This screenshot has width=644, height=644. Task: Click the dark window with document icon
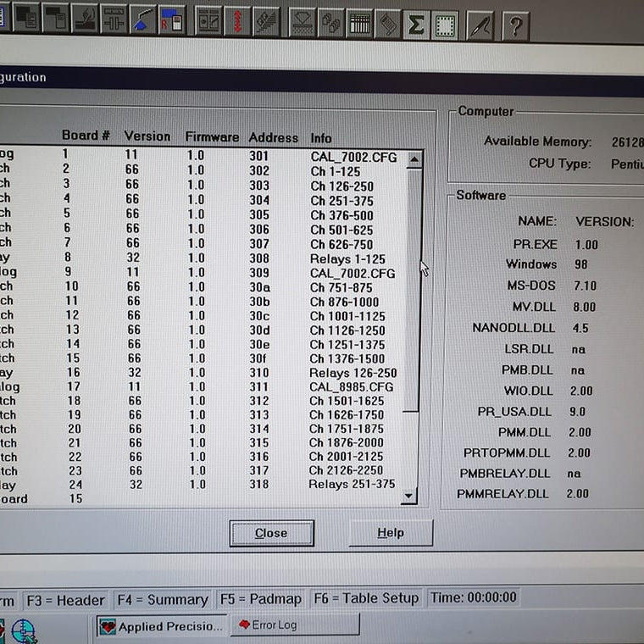point(55,17)
